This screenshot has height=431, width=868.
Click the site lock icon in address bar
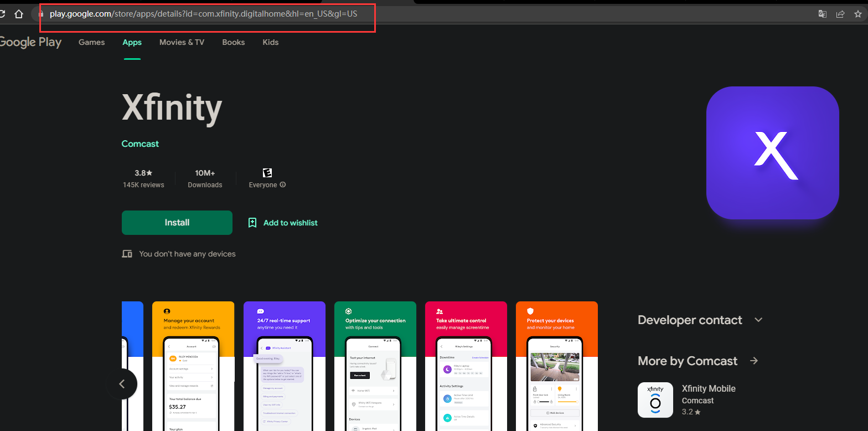coord(41,14)
